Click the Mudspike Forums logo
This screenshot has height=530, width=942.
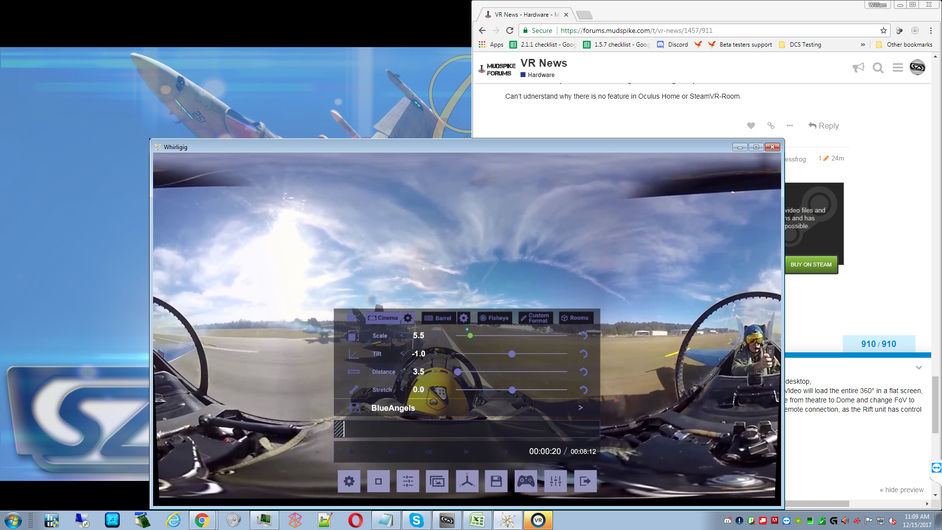(497, 69)
